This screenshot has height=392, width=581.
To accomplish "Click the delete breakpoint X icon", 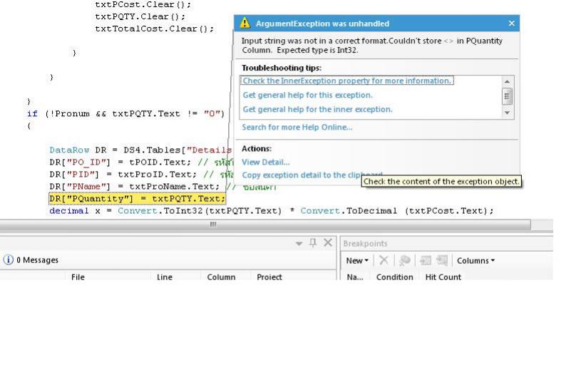I will point(384,260).
